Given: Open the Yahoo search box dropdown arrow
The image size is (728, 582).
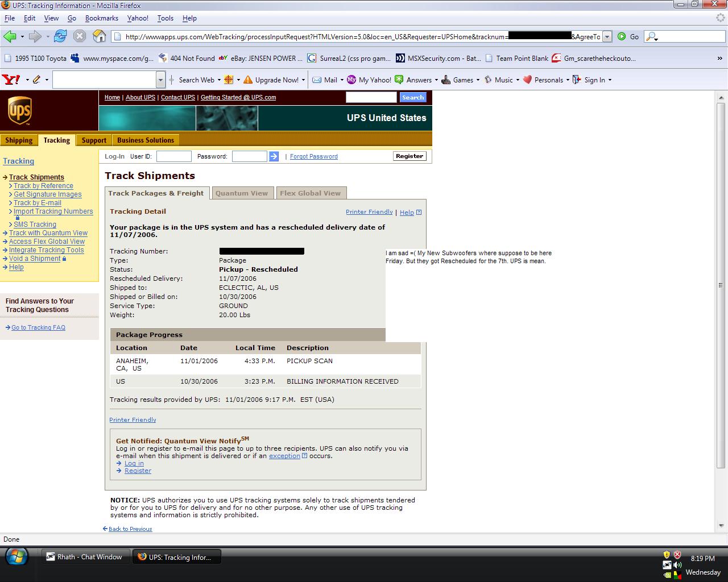Looking at the screenshot, I should [x=160, y=80].
